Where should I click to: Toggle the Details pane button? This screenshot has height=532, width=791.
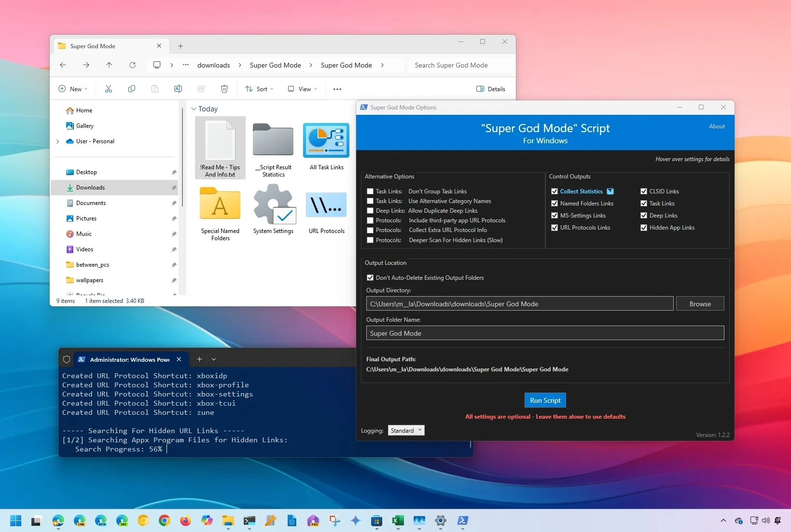point(491,89)
